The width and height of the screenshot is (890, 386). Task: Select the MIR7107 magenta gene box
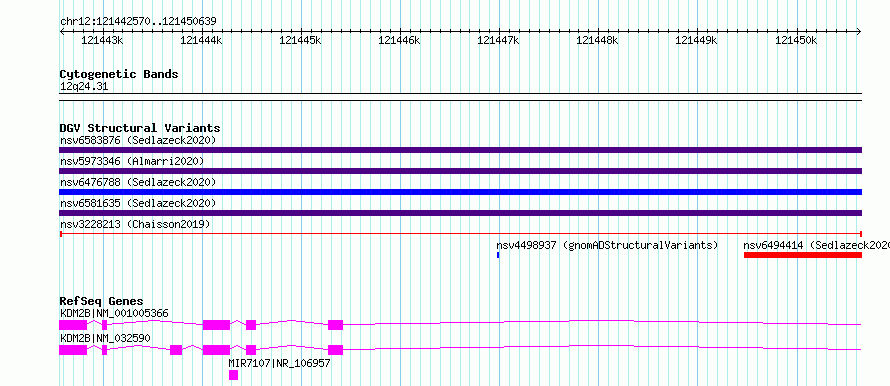click(x=233, y=375)
